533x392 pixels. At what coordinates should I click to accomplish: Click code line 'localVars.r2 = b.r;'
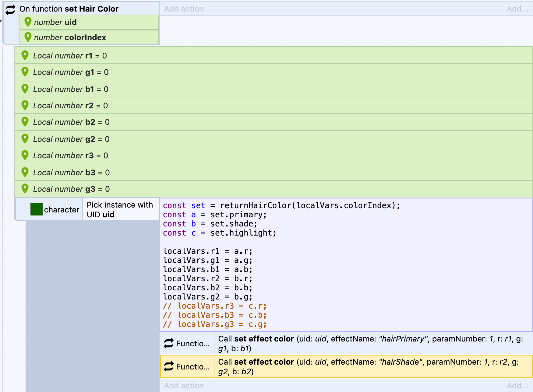coord(208,278)
